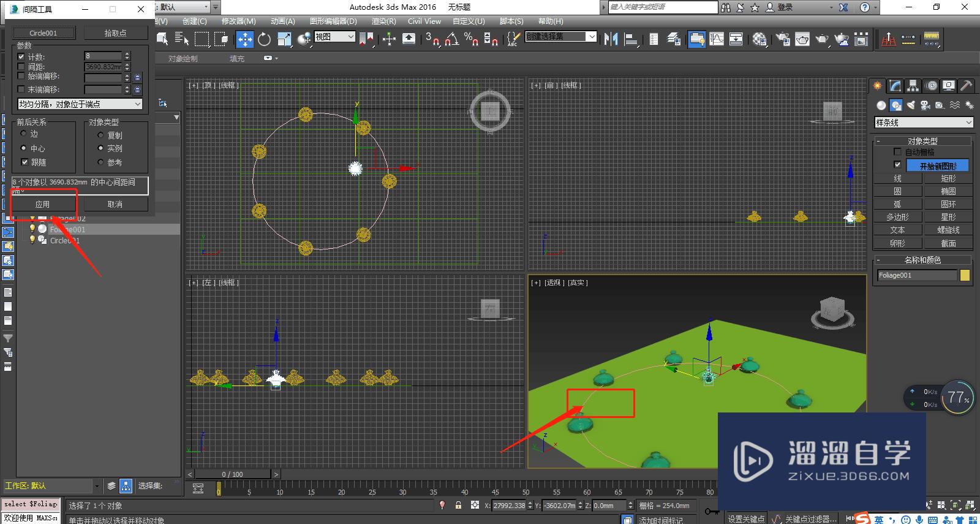Viewport: 980px width, 524px height.
Task: Open the Display panel tab
Action: point(949,86)
